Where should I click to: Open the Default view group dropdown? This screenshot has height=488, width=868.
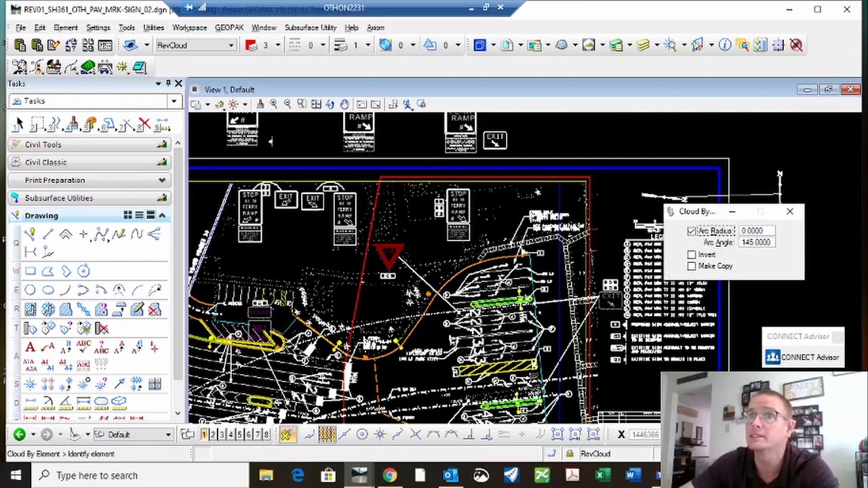coord(168,434)
